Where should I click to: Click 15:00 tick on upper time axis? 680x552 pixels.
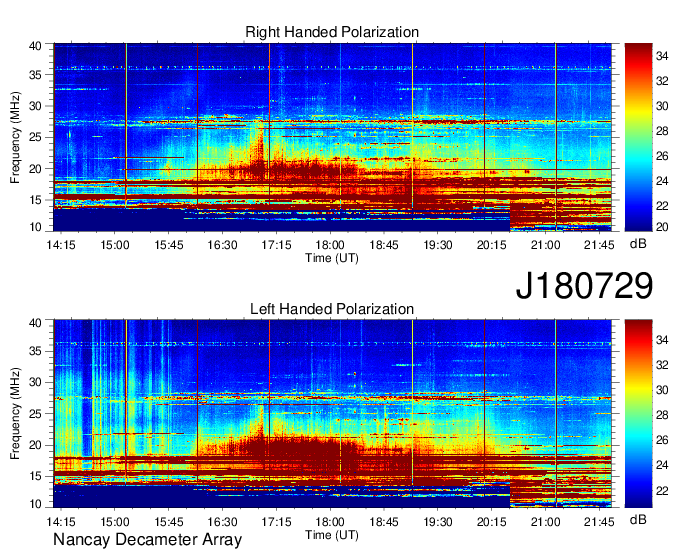tap(115, 245)
